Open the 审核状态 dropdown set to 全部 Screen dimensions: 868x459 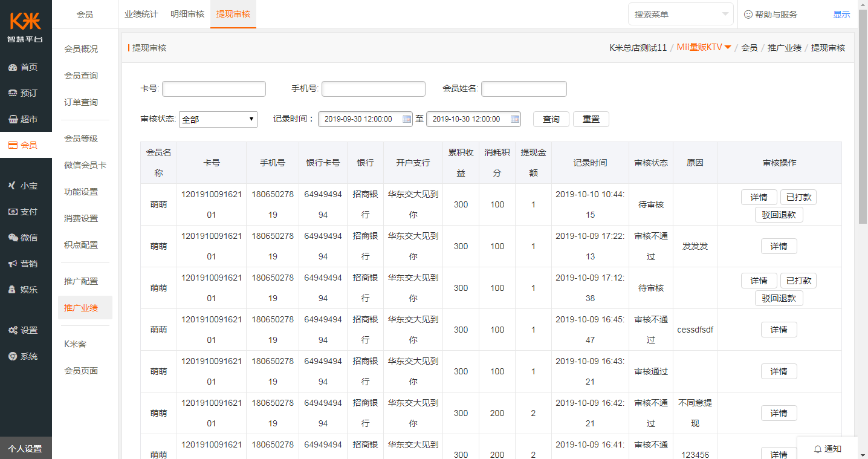[x=218, y=119]
